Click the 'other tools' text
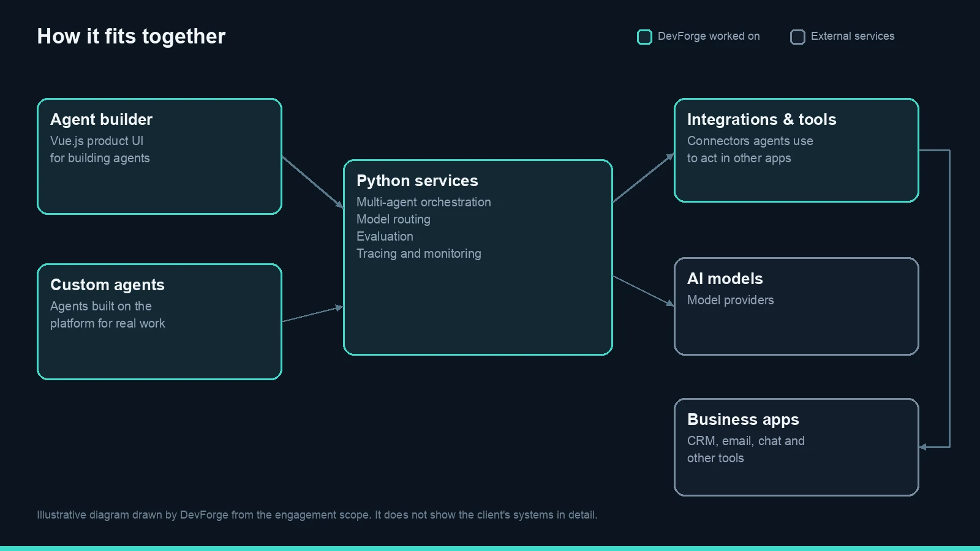Viewport: 980px width, 551px height. click(x=715, y=458)
